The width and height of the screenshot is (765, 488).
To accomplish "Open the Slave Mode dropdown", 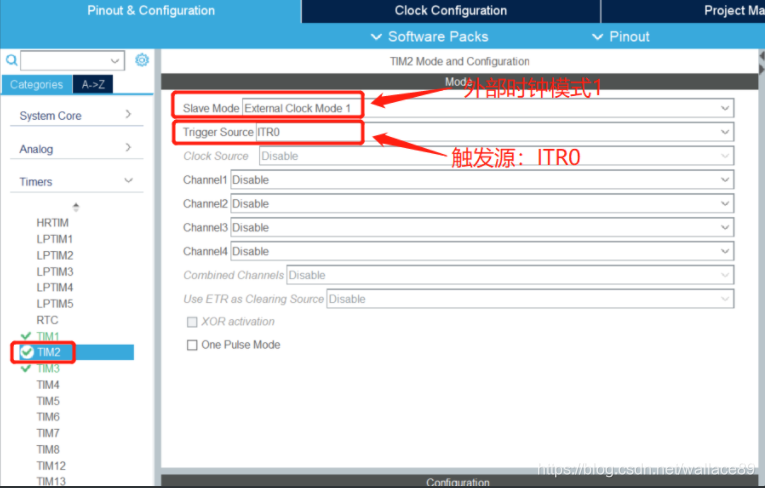I will 488,108.
